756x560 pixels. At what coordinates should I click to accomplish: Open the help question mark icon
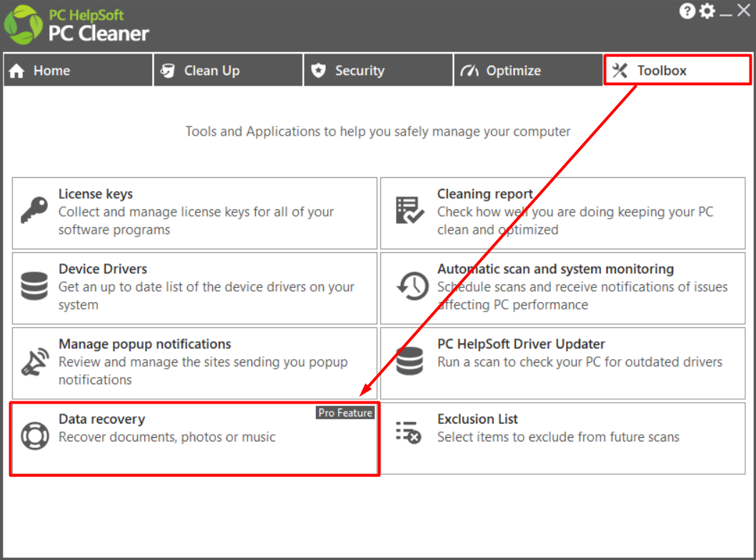pyautogui.click(x=687, y=11)
